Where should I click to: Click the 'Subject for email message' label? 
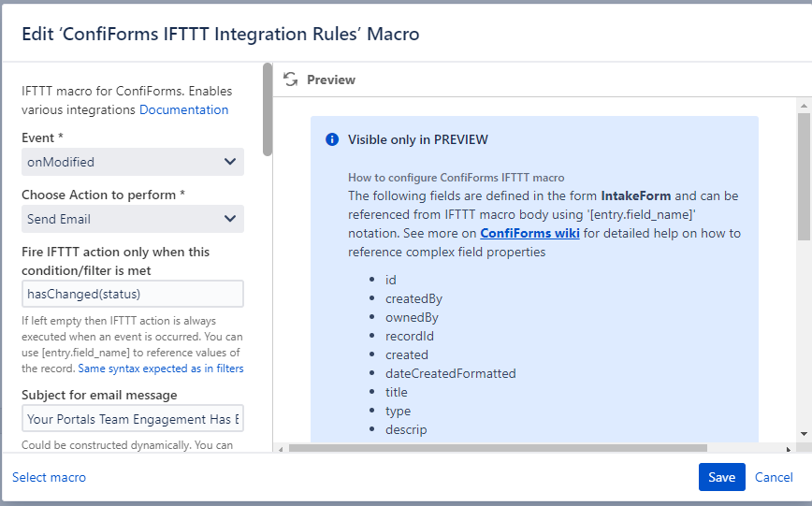pos(99,396)
